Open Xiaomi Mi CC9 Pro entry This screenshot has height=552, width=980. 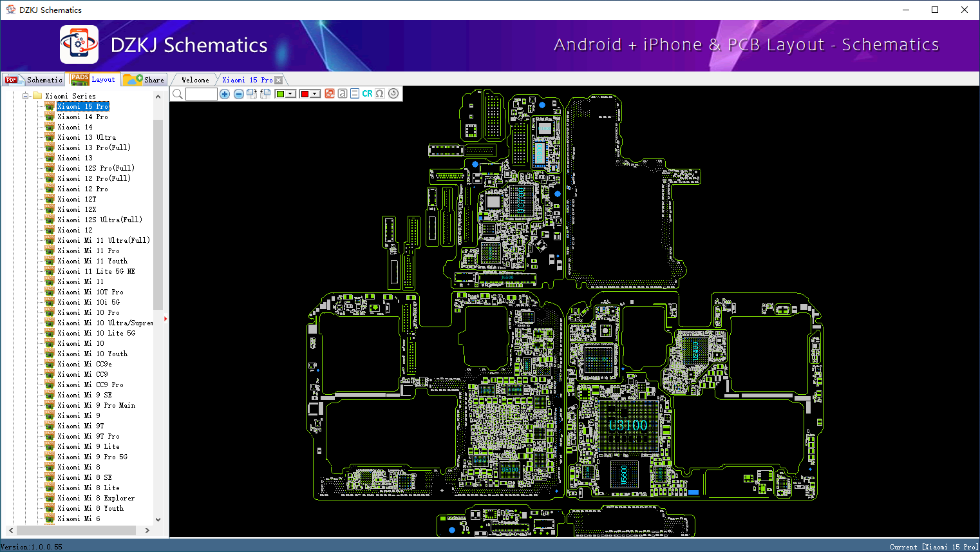pyautogui.click(x=90, y=385)
